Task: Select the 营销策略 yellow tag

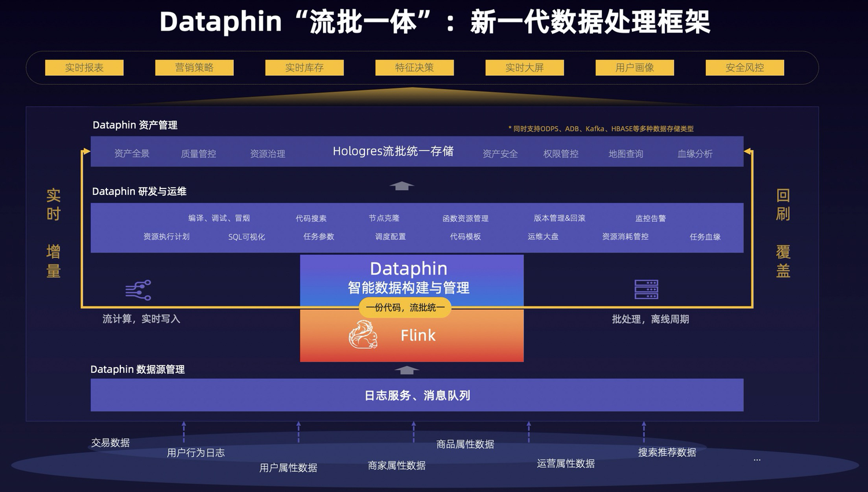Action: click(x=194, y=68)
